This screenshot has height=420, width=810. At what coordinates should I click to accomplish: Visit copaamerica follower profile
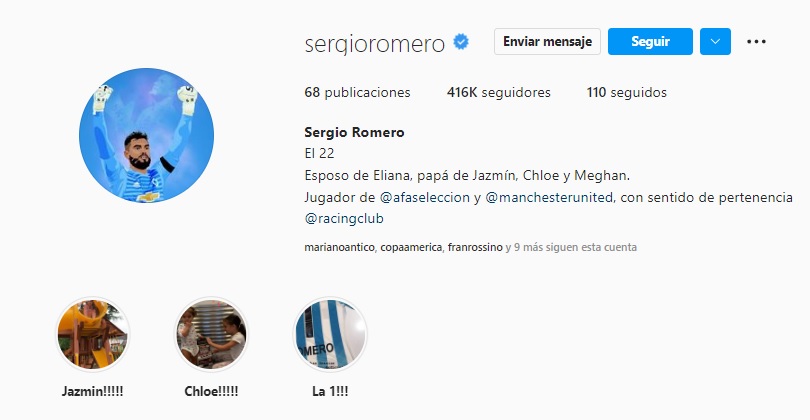point(411,247)
